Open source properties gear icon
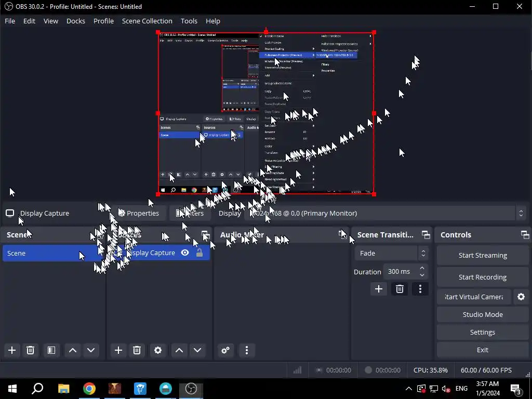This screenshot has width=532, height=399. (158, 350)
